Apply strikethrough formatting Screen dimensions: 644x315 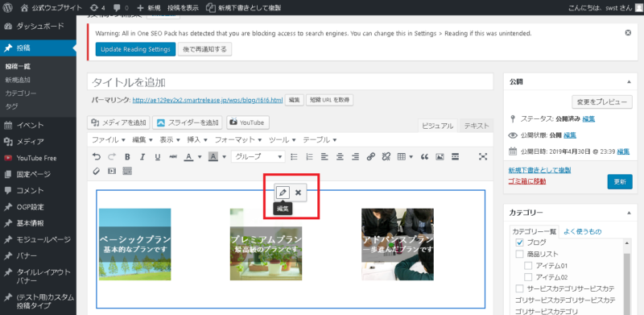coord(173,156)
